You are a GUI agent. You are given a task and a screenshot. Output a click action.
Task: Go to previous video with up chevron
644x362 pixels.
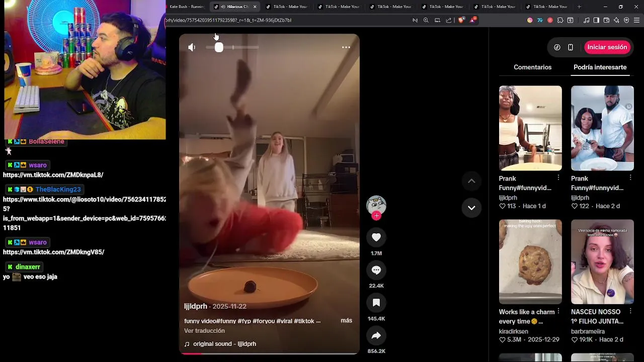coord(471,181)
